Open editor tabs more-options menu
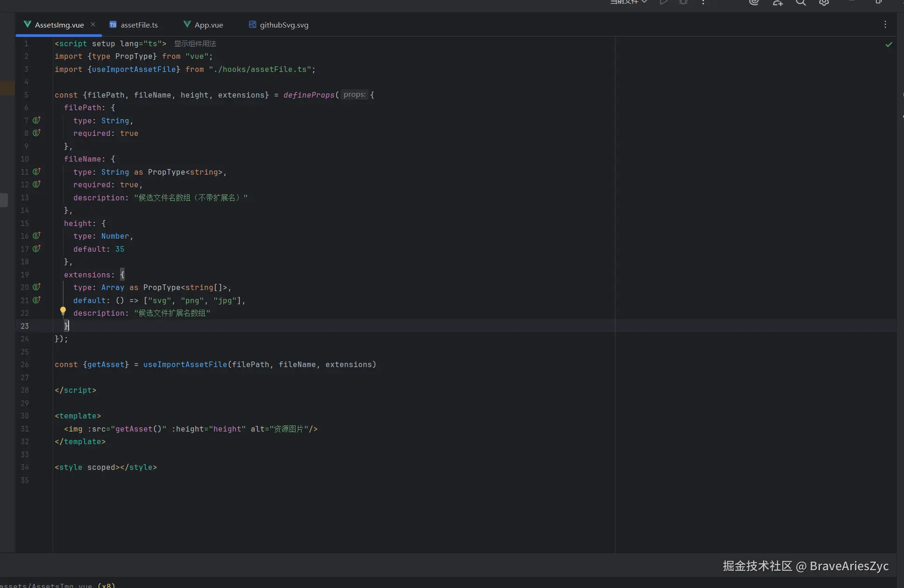 (x=885, y=25)
